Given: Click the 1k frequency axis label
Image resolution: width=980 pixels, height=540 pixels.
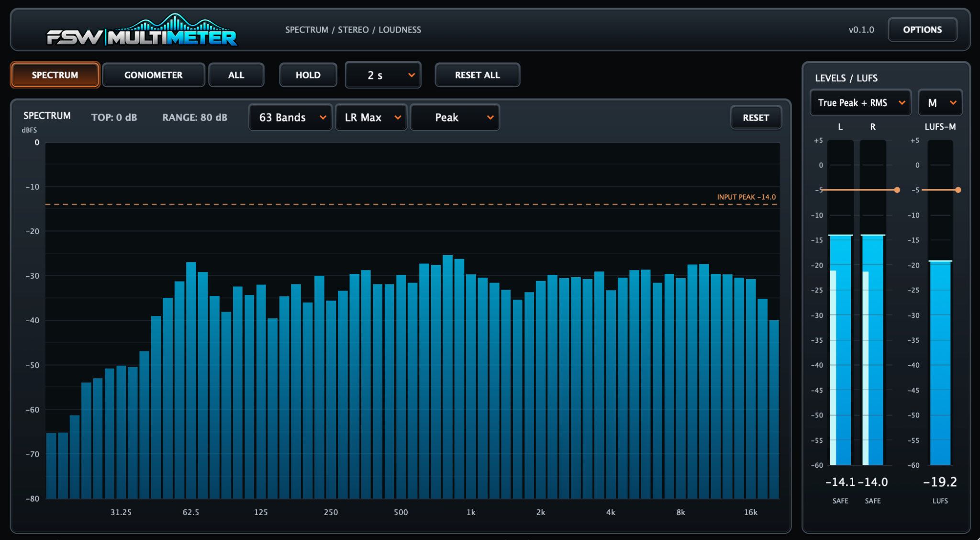Looking at the screenshot, I should click(471, 512).
